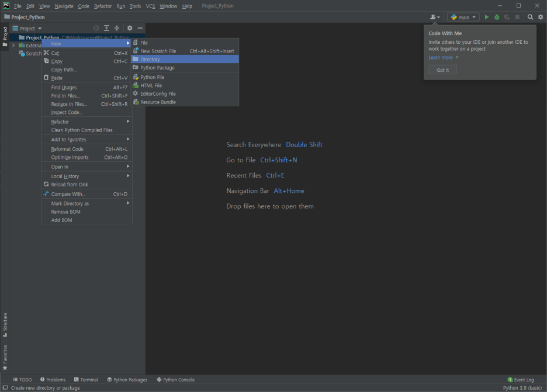Click Remove BOM in context menu
Screen dimensions: 547x392
click(87, 211)
